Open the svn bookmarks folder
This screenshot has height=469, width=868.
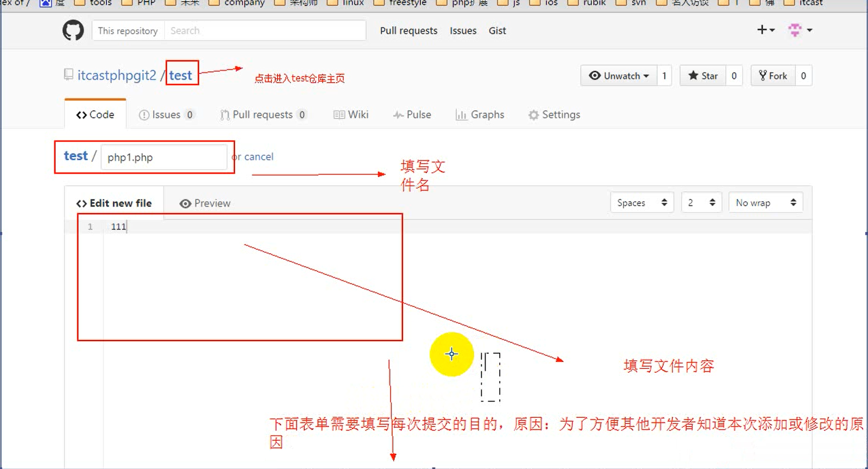(631, 3)
